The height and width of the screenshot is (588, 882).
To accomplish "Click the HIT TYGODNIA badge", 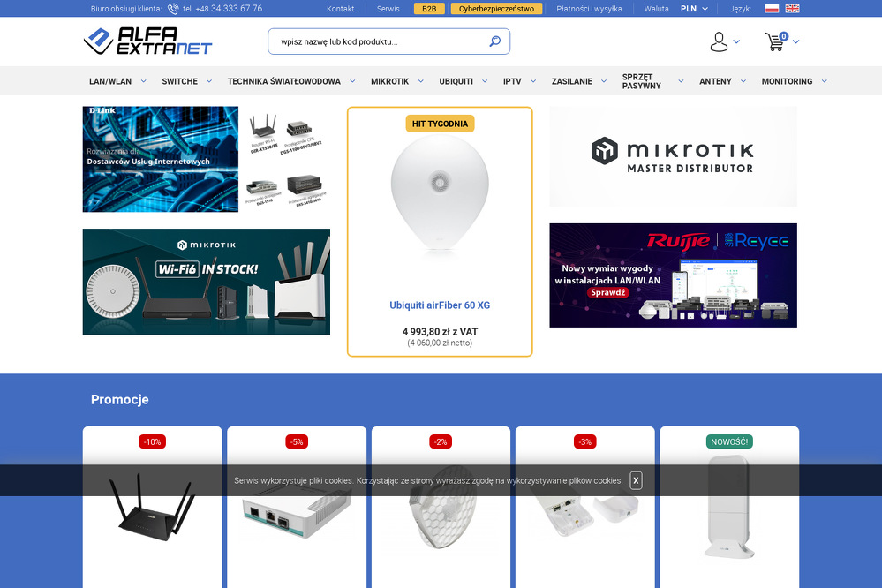I will point(440,124).
